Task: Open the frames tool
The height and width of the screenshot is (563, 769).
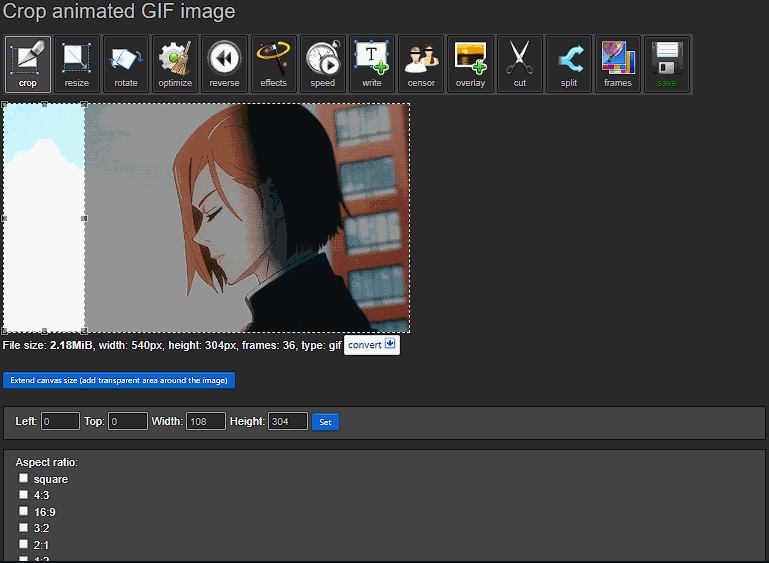Action: pyautogui.click(x=618, y=64)
